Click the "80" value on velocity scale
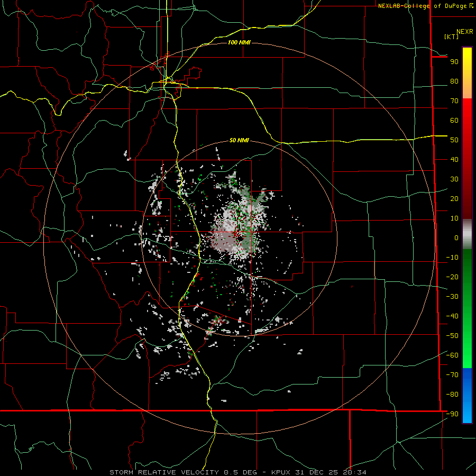Viewport: 476px width, 476px height. pyautogui.click(x=454, y=81)
